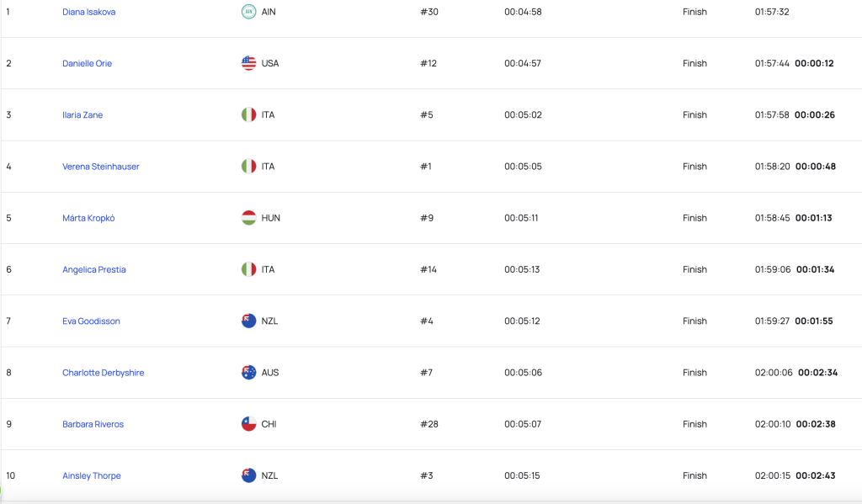Image resolution: width=862 pixels, height=504 pixels.
Task: Open Danielle Orie's athlete profile
Action: (x=87, y=63)
